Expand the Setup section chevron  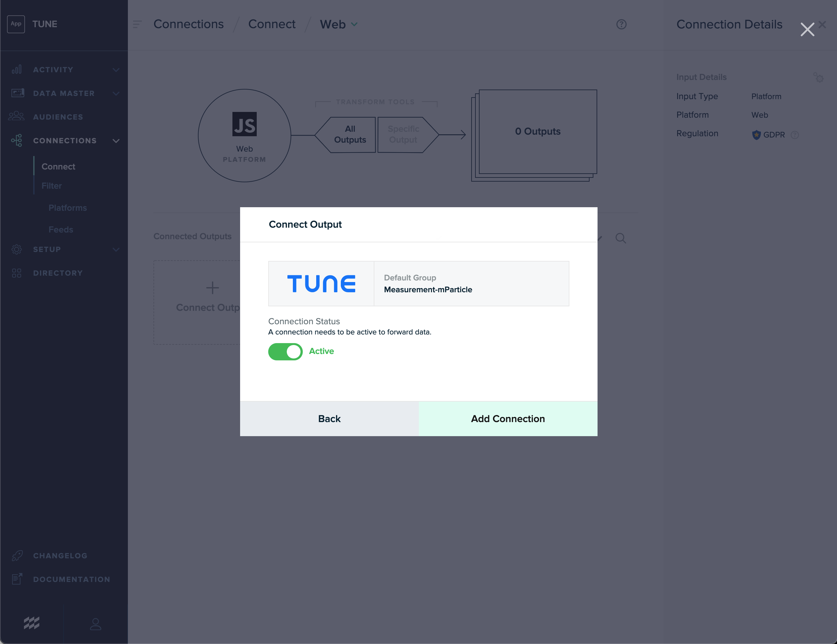116,249
